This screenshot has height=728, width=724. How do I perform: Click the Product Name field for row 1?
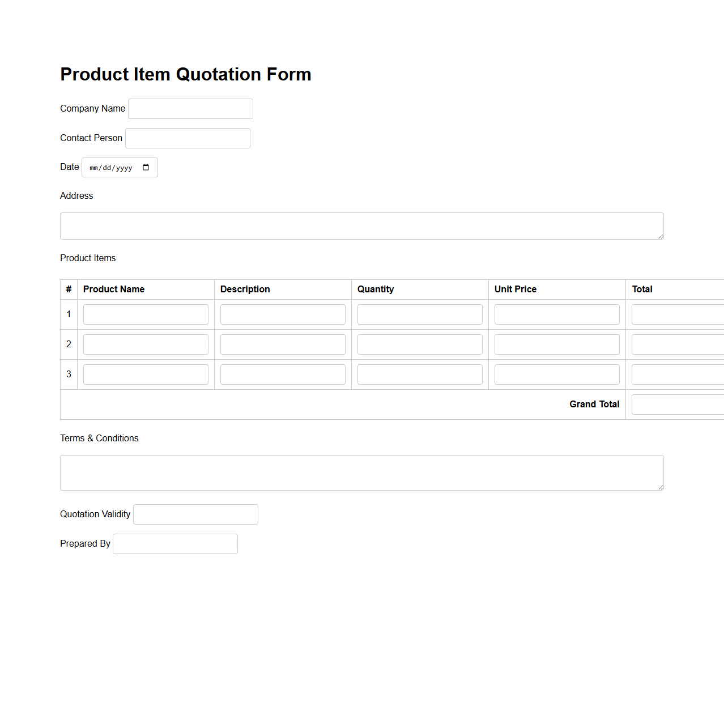tap(146, 314)
